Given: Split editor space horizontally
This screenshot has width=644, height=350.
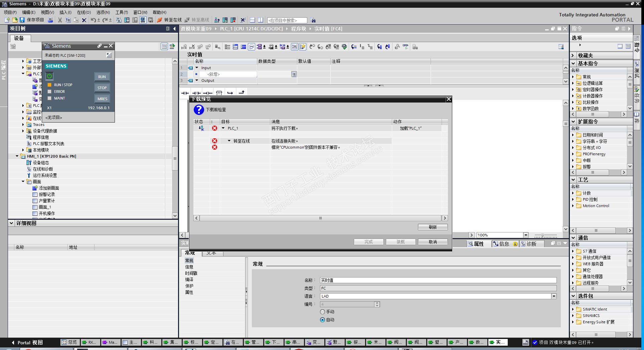Looking at the screenshot, I should click(x=253, y=20).
